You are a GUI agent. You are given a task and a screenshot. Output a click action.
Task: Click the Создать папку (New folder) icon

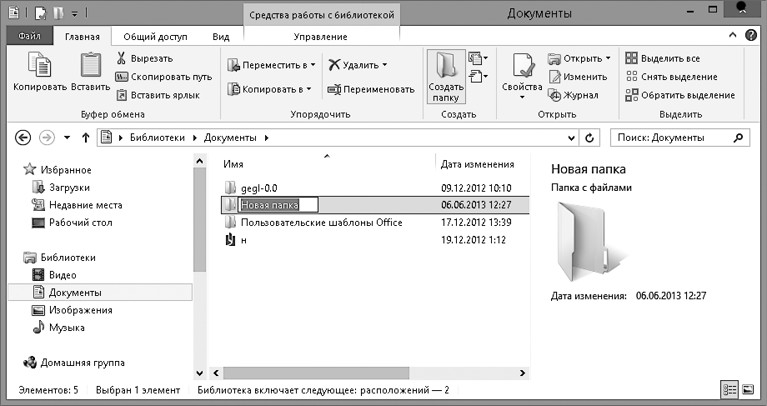coord(446,70)
